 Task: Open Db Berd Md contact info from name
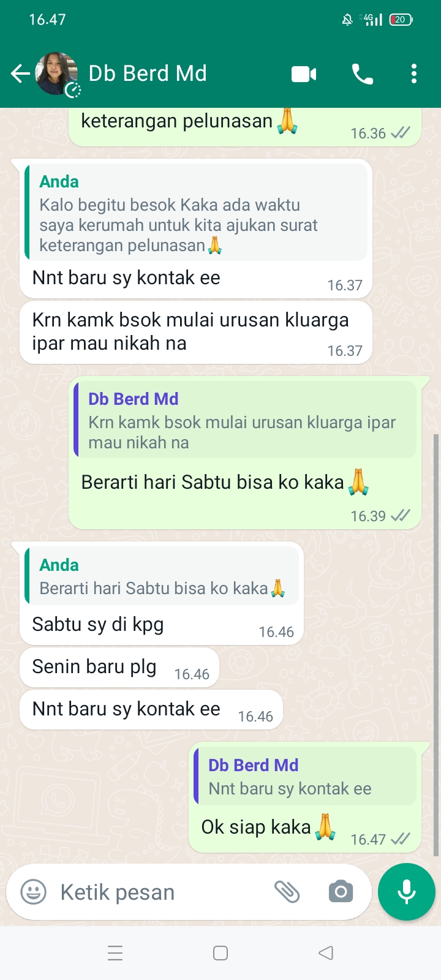(148, 73)
